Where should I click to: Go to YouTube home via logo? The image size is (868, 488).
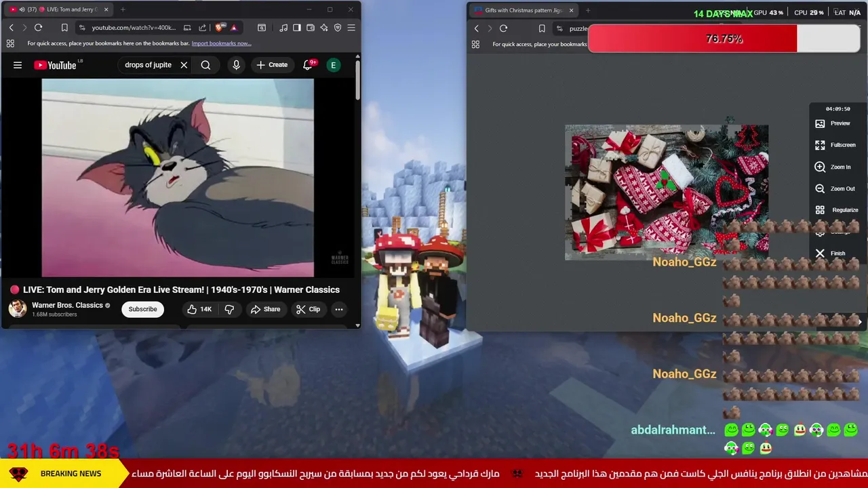56,65
